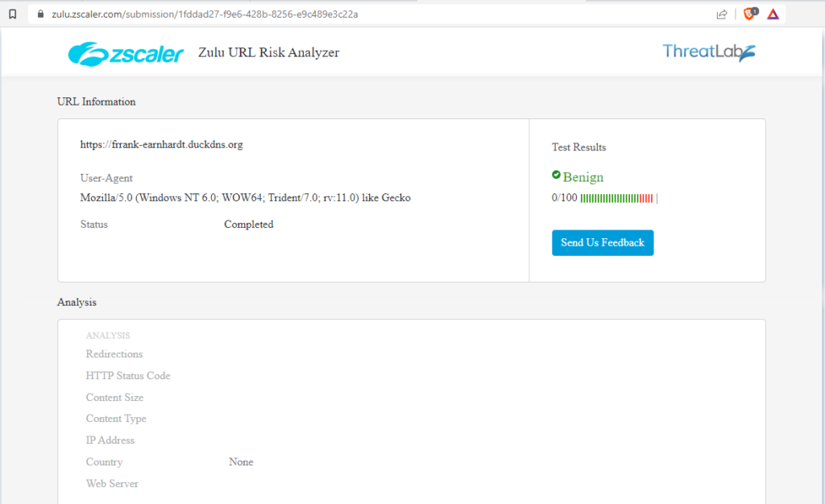Click the Country row label
This screenshot has height=504, width=825.
(104, 462)
